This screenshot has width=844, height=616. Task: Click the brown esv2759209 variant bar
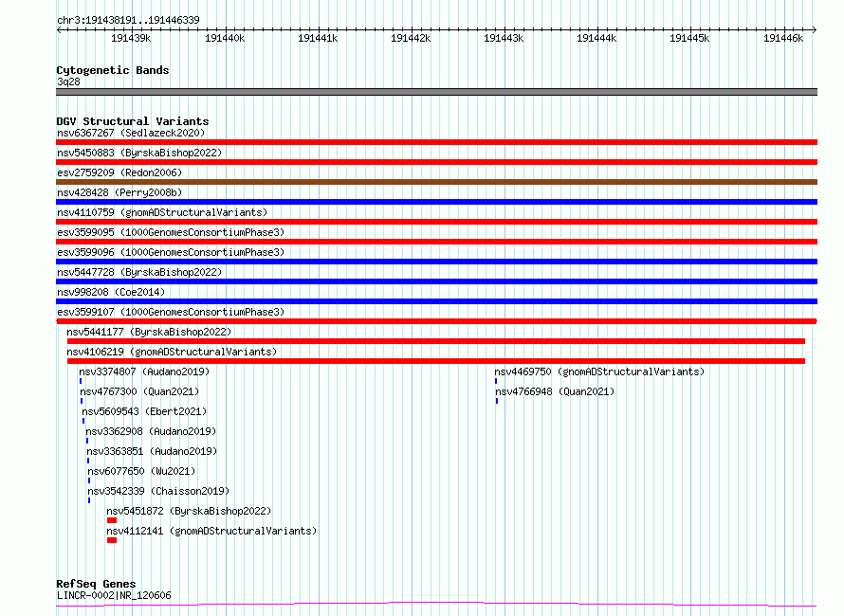click(436, 182)
